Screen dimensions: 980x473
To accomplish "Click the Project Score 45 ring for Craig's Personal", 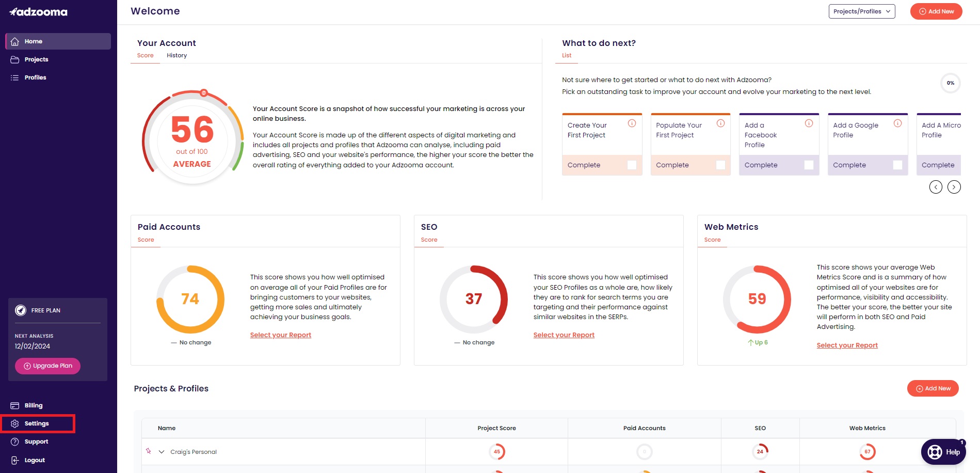I will coord(496,452).
